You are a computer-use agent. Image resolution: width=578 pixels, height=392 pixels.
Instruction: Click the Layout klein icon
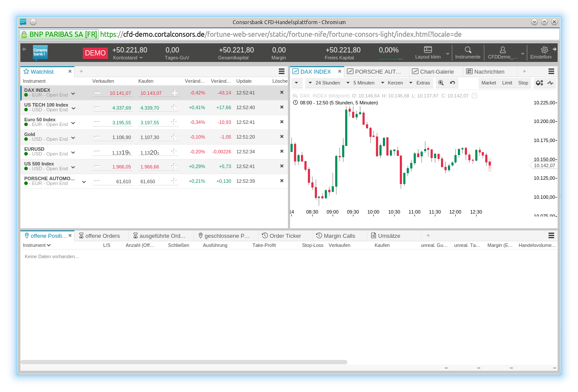tap(428, 49)
